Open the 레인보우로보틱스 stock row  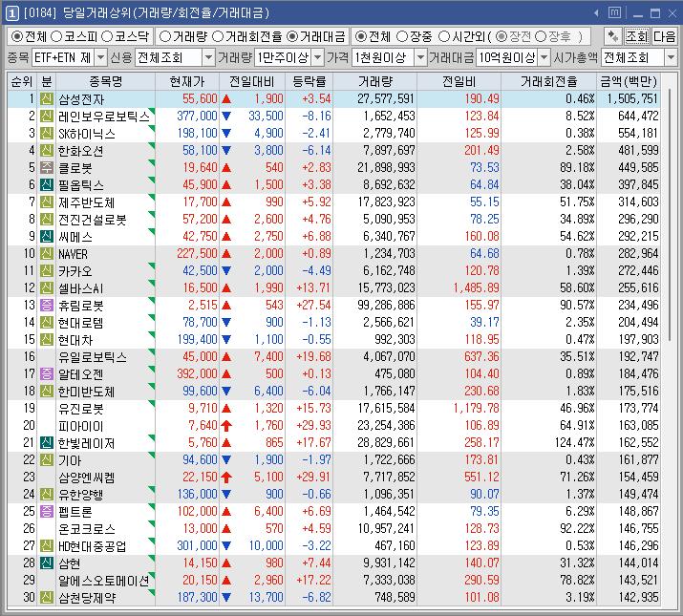pos(333,116)
